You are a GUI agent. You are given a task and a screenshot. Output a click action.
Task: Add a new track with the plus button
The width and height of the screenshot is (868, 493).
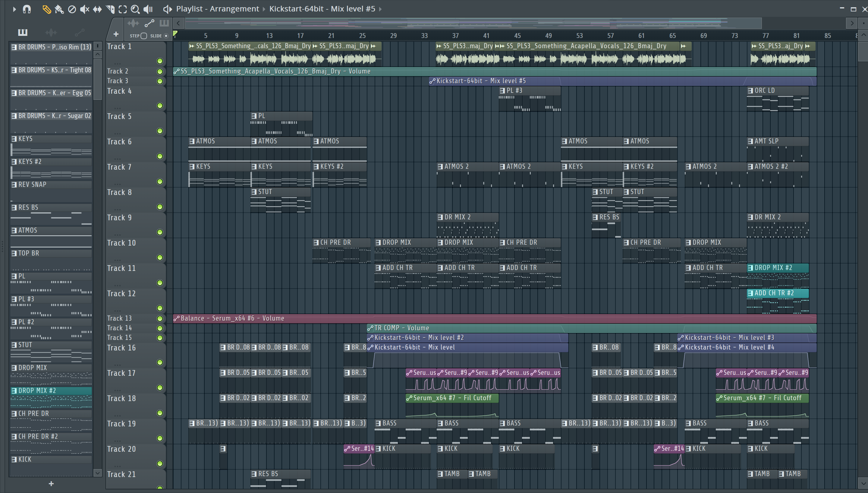116,34
